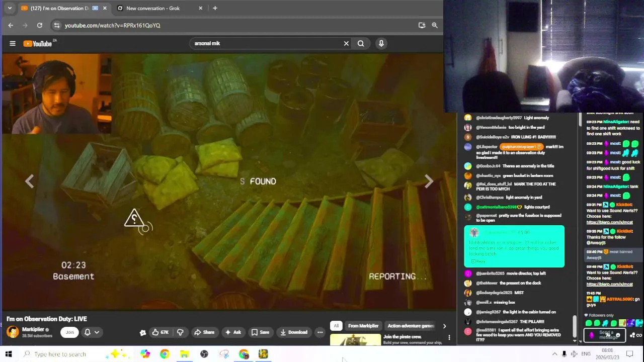
Task: Show more filter chips with arrow
Action: (x=444, y=326)
